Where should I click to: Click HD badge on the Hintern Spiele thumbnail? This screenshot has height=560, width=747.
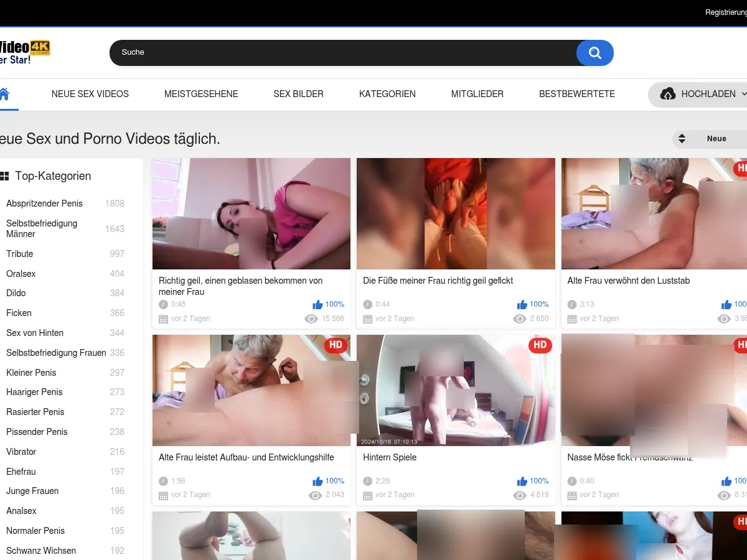[x=540, y=345]
